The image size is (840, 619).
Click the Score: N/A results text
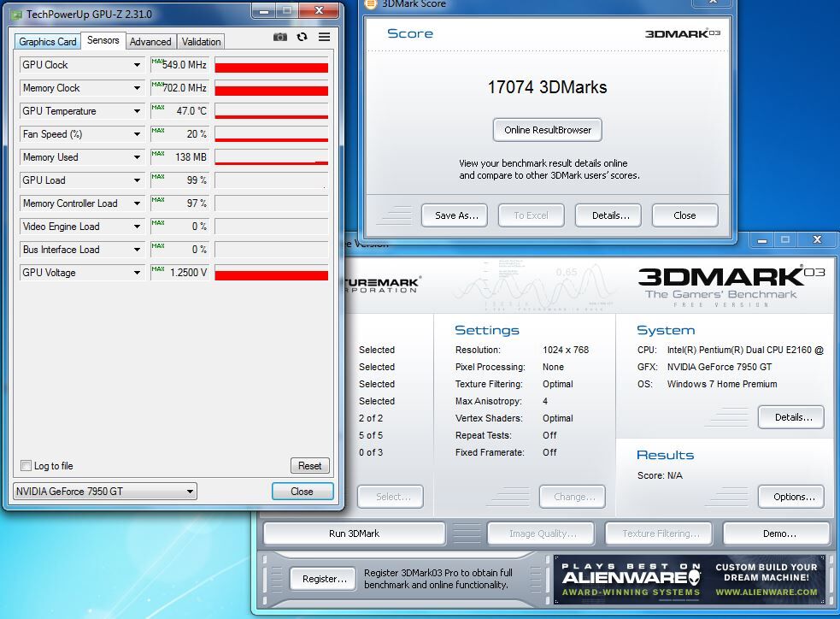pos(660,475)
